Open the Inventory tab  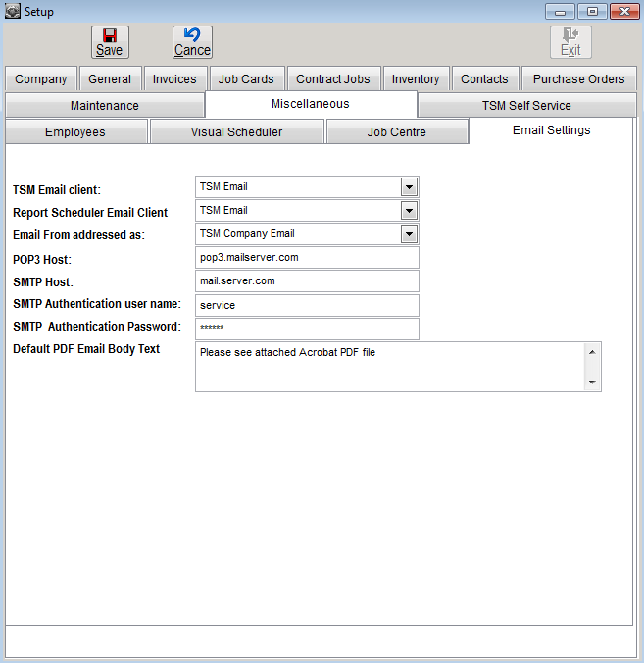coord(416,79)
